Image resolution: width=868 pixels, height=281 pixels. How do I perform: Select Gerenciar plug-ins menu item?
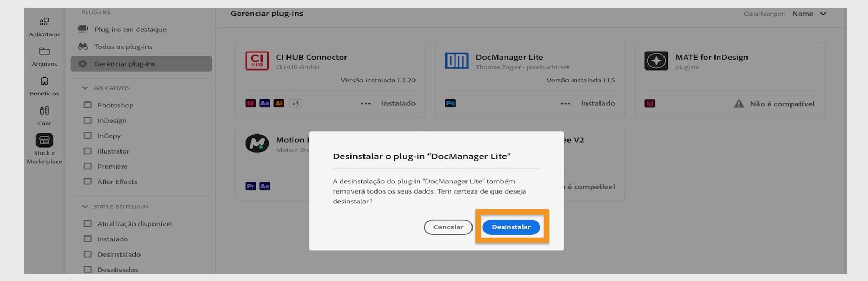pos(141,64)
